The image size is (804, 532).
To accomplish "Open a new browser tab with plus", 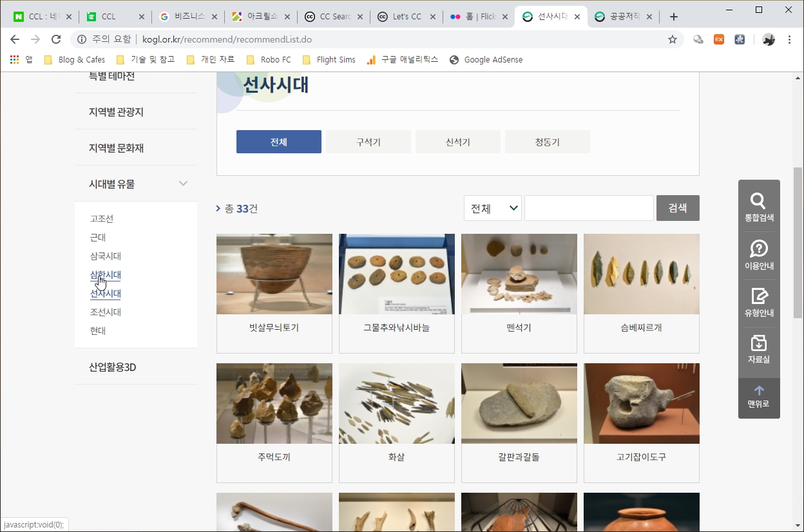I will (674, 17).
